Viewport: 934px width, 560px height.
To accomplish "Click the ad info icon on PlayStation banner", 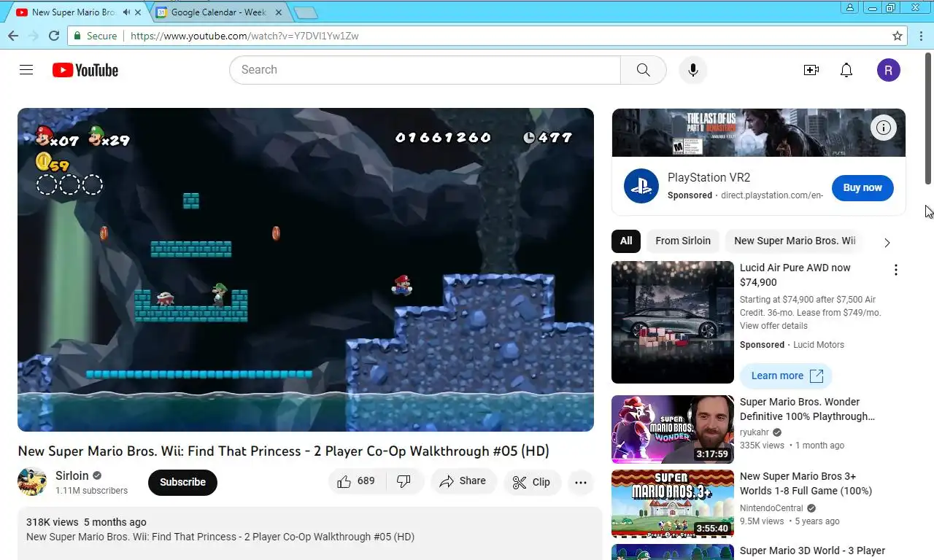I will (884, 128).
